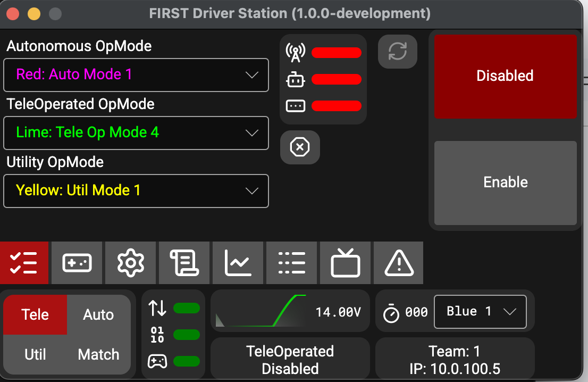The height and width of the screenshot is (382, 588).
Task: Click the chevron on Red: Auto Mode 1
Action: (x=251, y=74)
